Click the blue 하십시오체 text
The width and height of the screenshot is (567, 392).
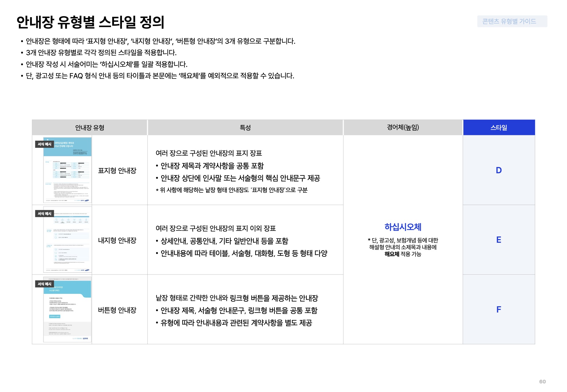(403, 227)
